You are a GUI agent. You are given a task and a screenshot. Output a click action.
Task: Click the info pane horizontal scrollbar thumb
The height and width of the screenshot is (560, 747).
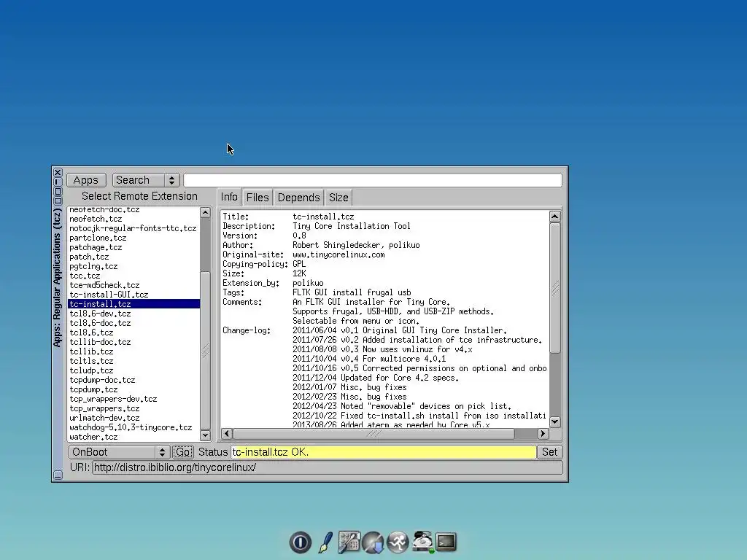(x=373, y=433)
